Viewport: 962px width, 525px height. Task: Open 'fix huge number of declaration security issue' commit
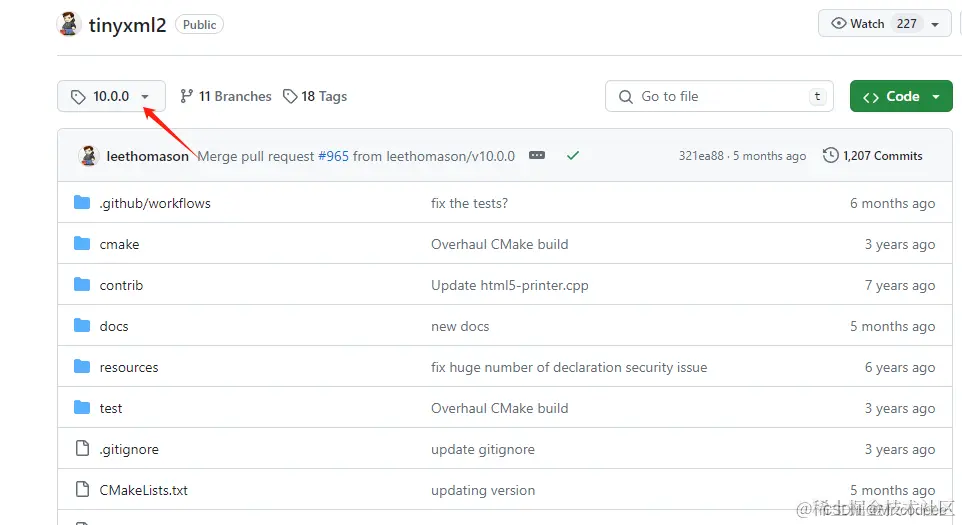coord(569,367)
